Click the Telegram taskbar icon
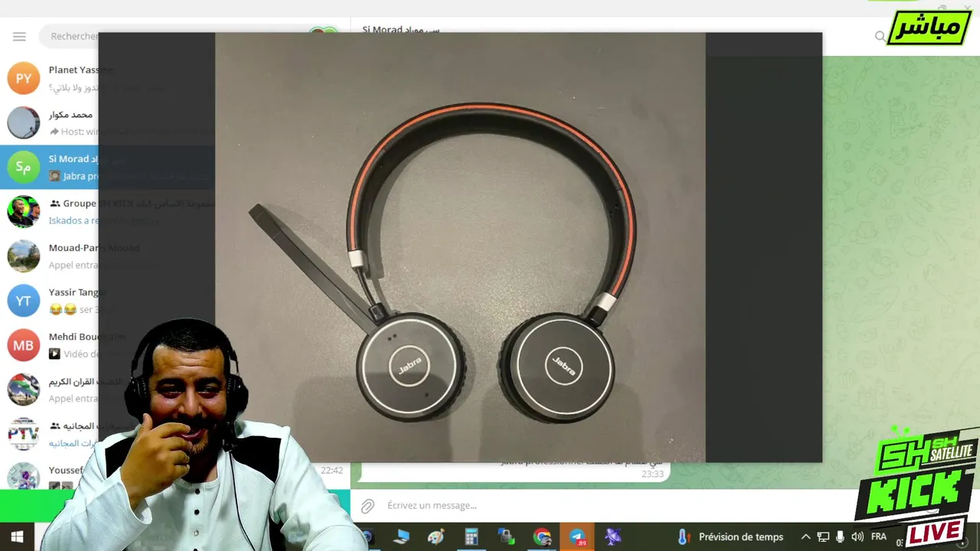Screen dimensions: 980x551 pyautogui.click(x=577, y=537)
